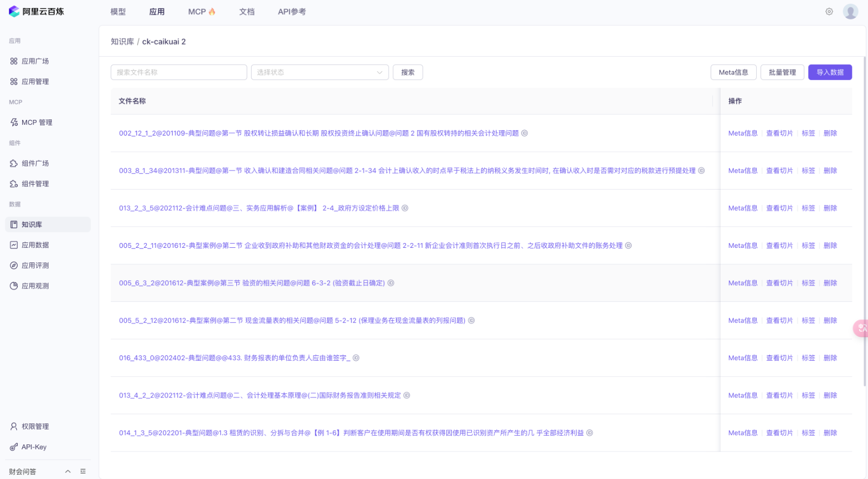868x479 pixels.
Task: Click the copy icon after file 005_6_3_2@201612
Action: point(391,283)
